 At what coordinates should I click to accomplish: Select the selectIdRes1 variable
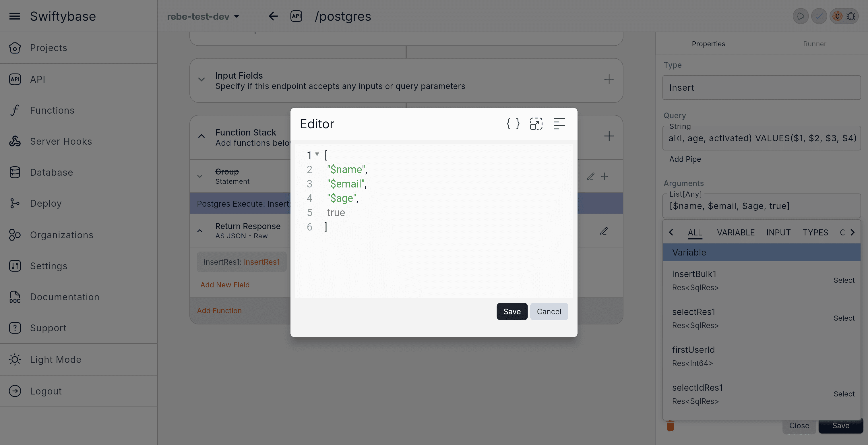[x=844, y=394]
